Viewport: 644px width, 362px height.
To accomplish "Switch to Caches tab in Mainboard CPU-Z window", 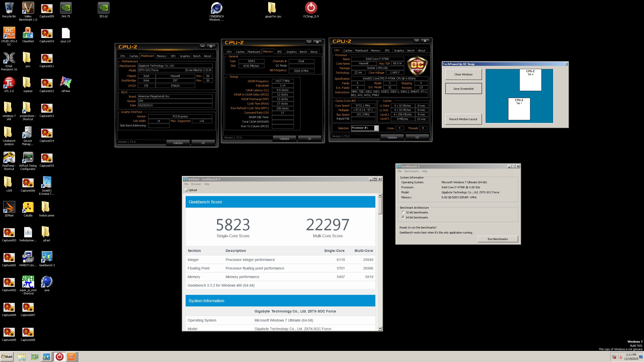I will tap(134, 56).
